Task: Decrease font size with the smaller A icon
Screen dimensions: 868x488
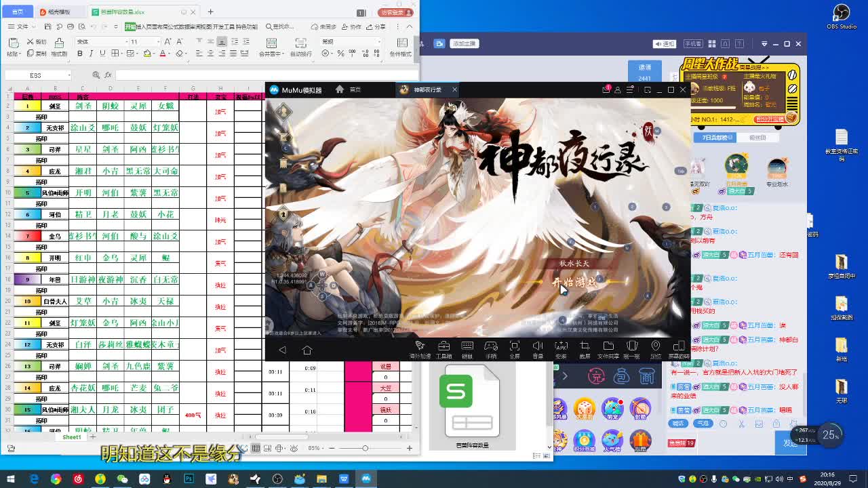Action: pyautogui.click(x=180, y=41)
